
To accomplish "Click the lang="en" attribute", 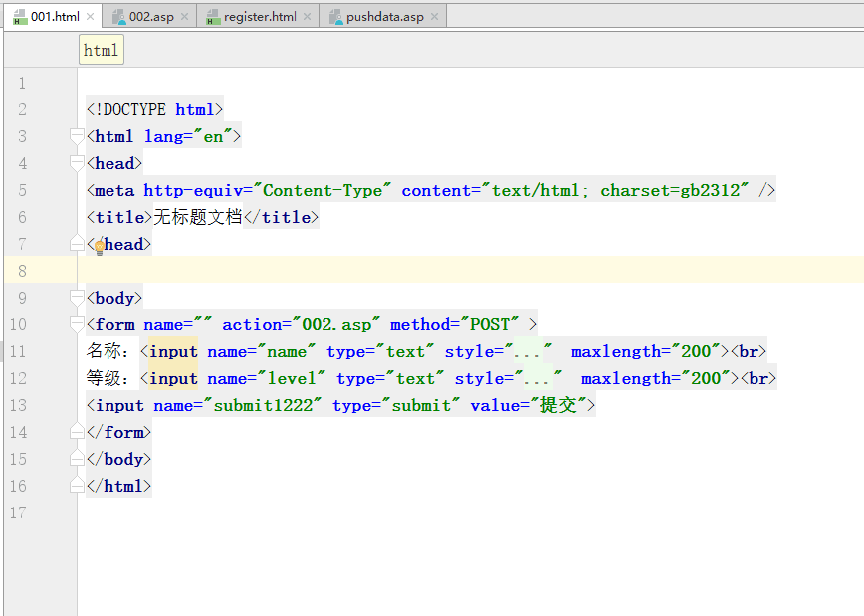I will (187, 136).
